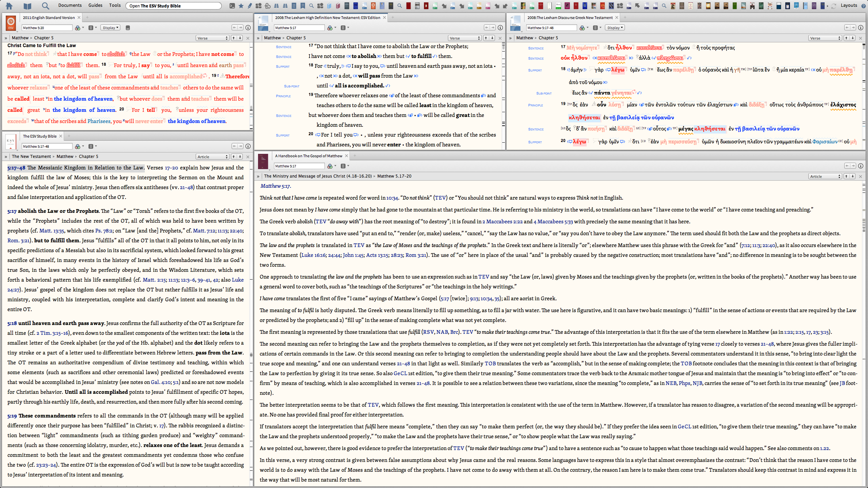Viewport: 868px width, 488px height.
Task: Open the Home page icon
Action: 9,6
